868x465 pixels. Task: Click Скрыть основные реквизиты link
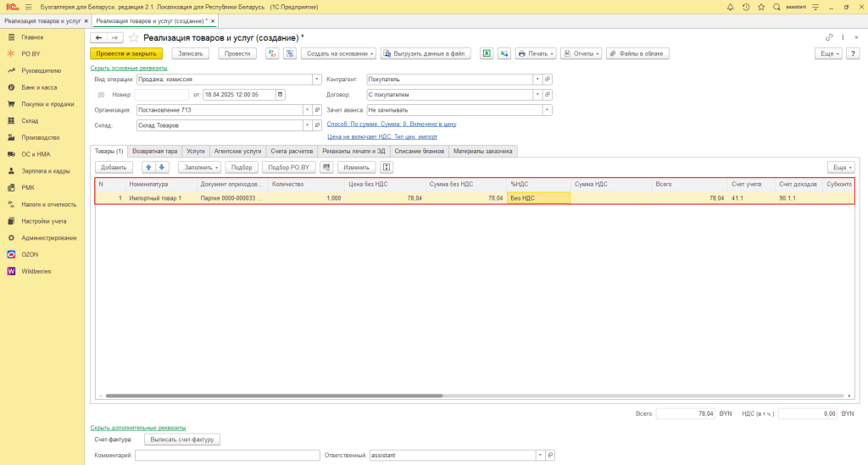[x=129, y=68]
